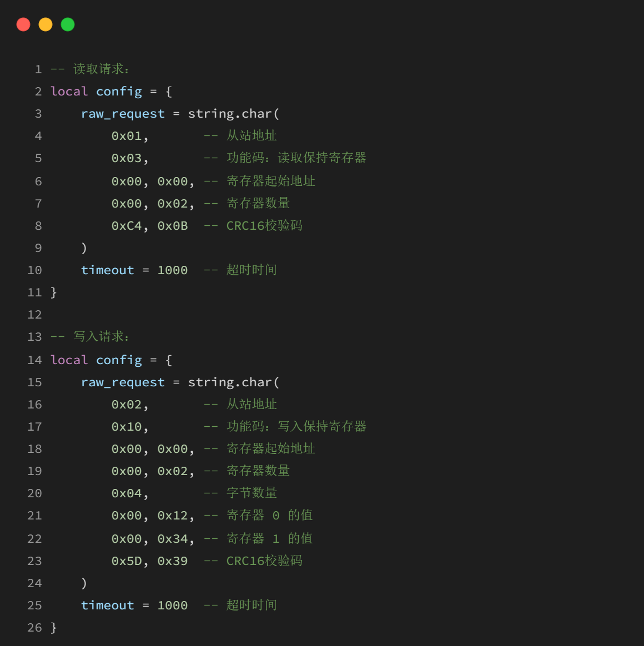This screenshot has height=646, width=644.
Task: Select the timeout value 1000 on line 10
Action: point(172,270)
